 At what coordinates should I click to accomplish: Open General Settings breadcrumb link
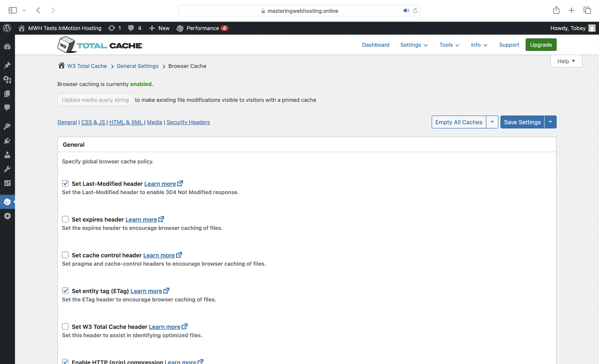tap(137, 66)
